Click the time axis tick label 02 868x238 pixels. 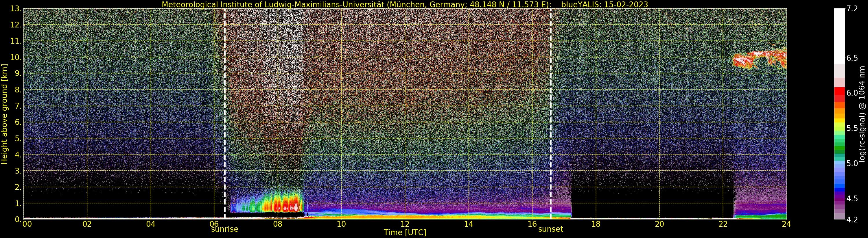[87, 224]
